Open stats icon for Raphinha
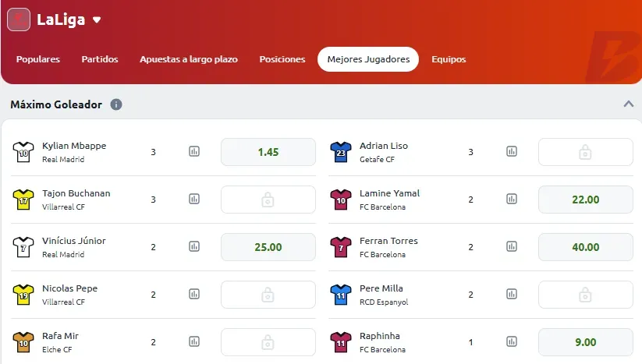The height and width of the screenshot is (364, 642). click(x=512, y=342)
